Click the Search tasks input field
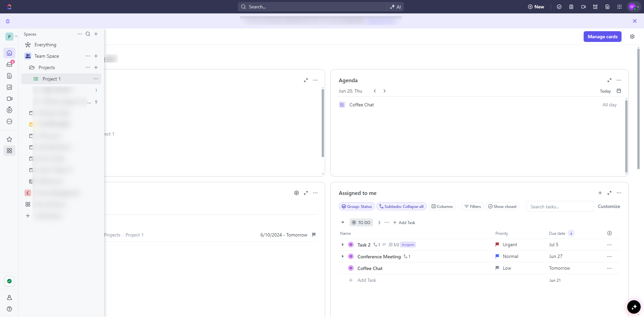This screenshot has width=644, height=317. pos(559,207)
